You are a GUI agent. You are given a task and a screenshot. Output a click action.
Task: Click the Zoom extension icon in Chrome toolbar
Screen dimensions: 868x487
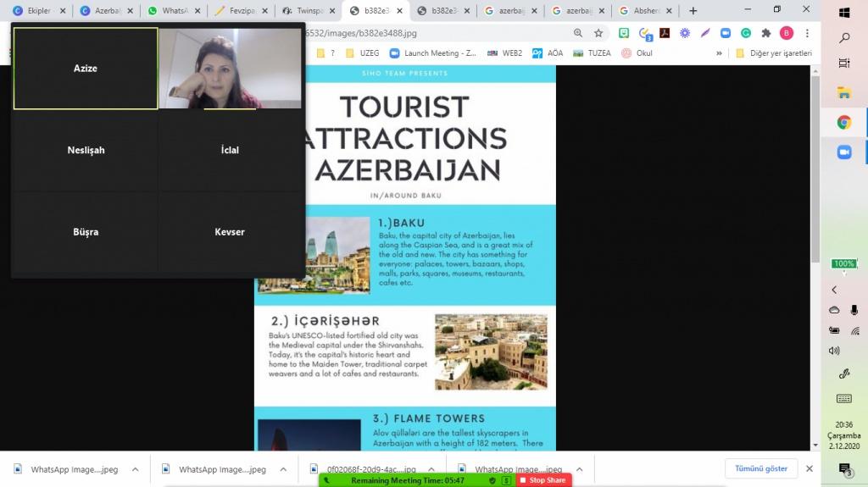726,33
